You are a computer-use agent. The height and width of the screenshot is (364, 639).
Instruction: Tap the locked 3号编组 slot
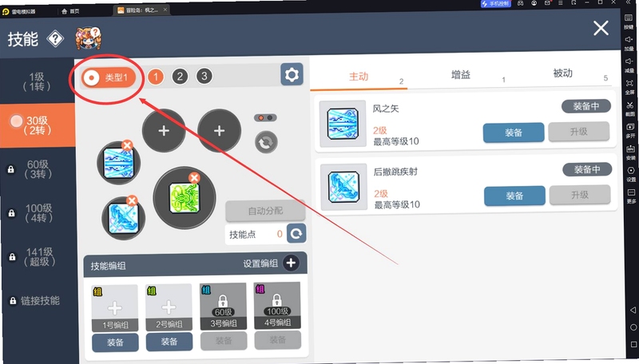click(223, 307)
